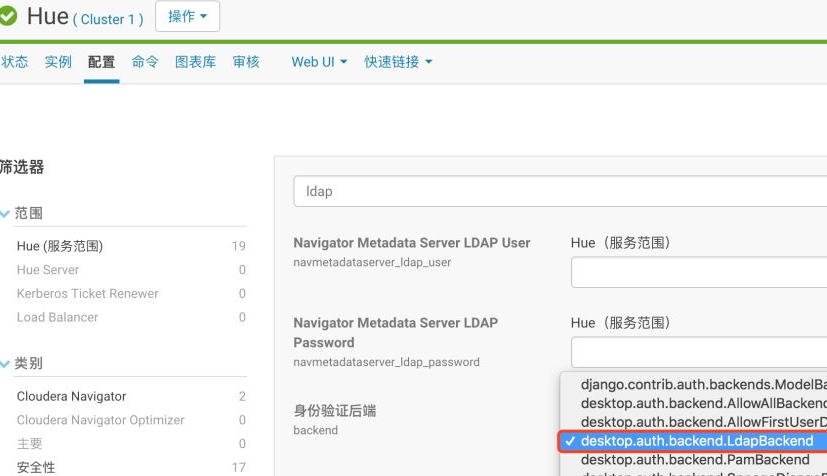Click the 筛选器 heading
The height and width of the screenshot is (476, 827).
[22, 167]
